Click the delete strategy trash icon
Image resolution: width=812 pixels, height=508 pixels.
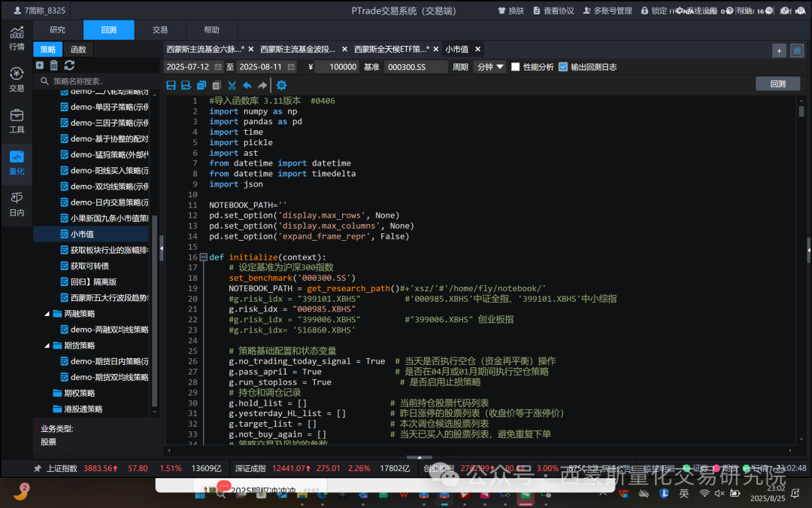coord(54,65)
